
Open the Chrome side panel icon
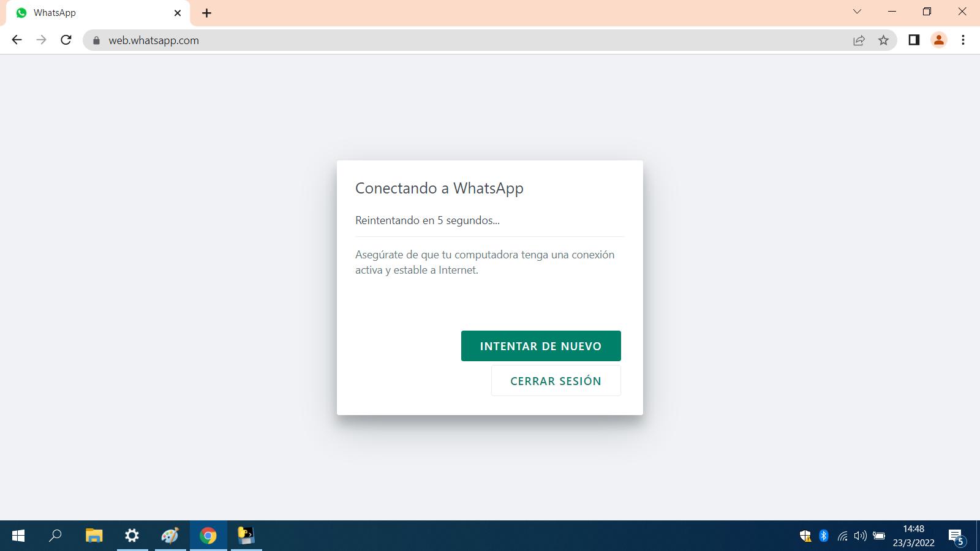pyautogui.click(x=914, y=40)
